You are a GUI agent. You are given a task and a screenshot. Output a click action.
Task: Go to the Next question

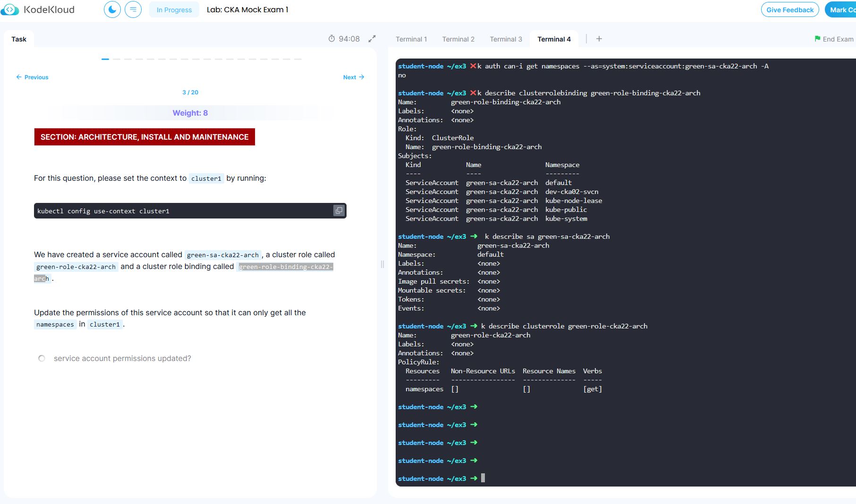tap(353, 77)
